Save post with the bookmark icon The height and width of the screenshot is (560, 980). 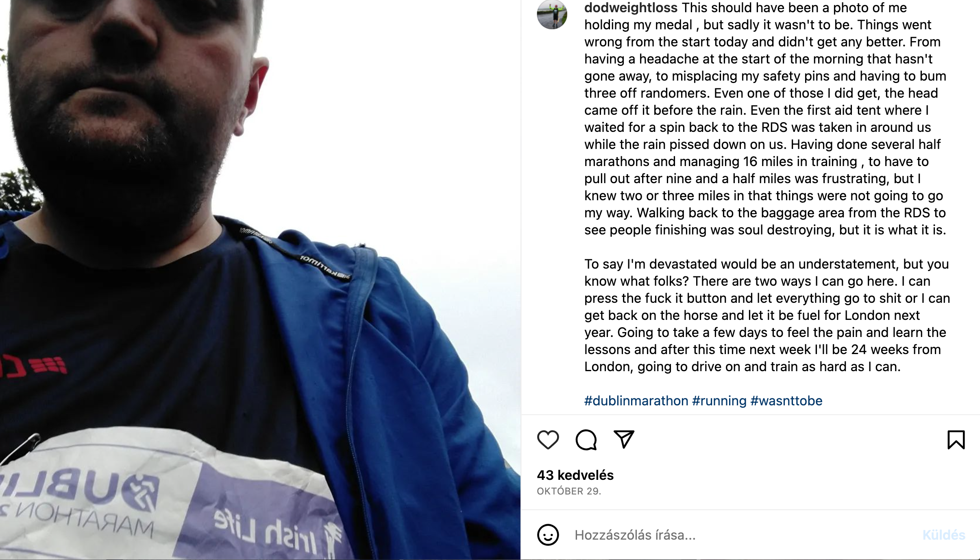point(956,440)
